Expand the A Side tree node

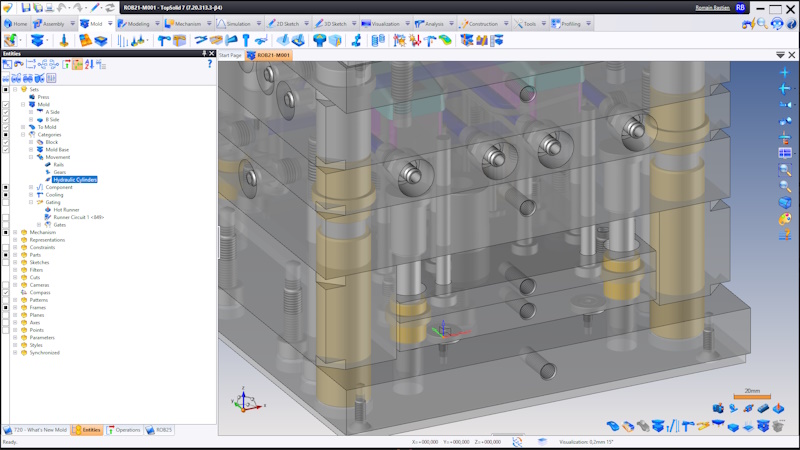[x=31, y=112]
